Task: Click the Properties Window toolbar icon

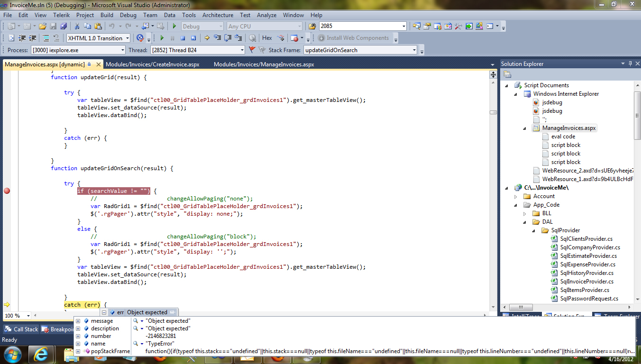Action: point(427,27)
